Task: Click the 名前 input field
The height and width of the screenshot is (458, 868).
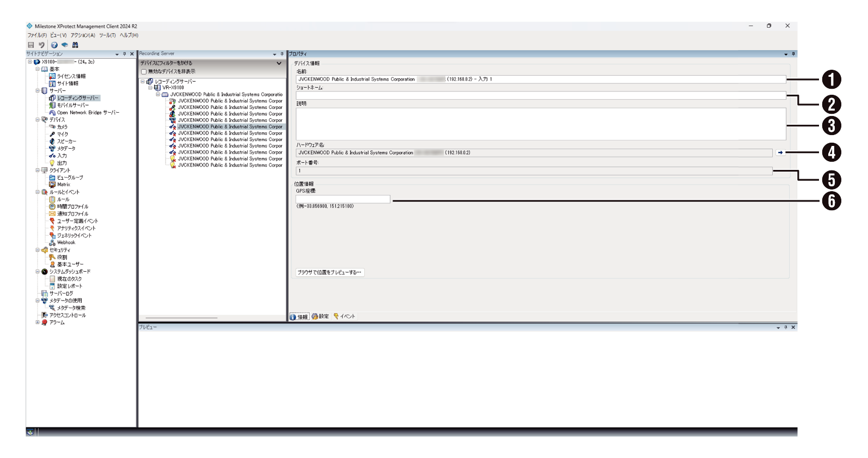Action: (x=541, y=79)
